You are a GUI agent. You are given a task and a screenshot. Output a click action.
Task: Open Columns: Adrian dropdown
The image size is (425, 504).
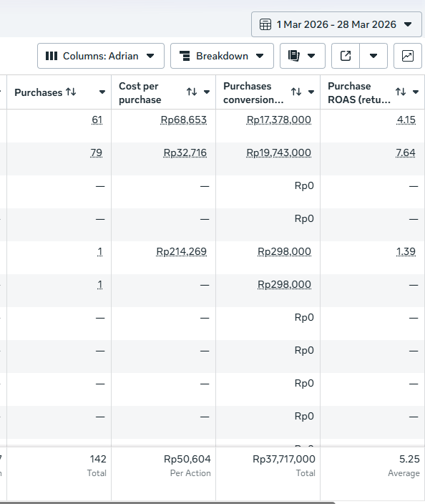[x=101, y=56]
